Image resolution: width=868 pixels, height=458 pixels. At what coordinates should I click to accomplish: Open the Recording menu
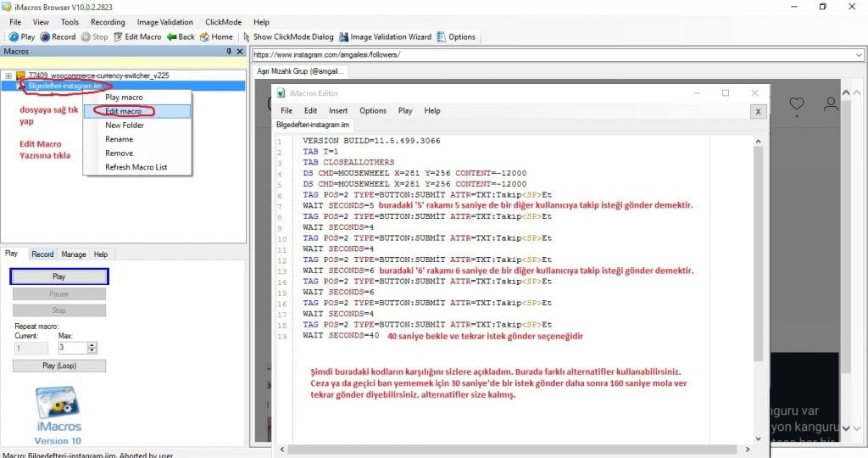tap(108, 22)
